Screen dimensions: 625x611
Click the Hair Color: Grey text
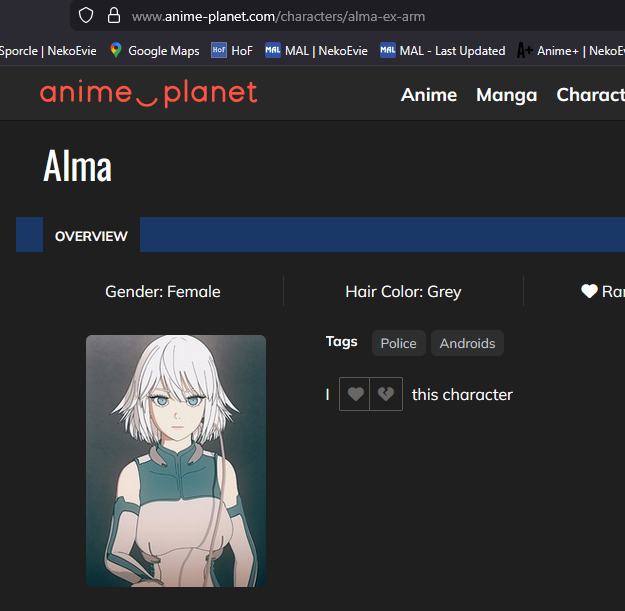tap(403, 292)
